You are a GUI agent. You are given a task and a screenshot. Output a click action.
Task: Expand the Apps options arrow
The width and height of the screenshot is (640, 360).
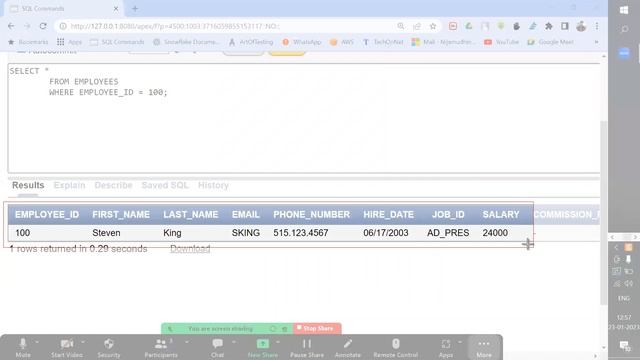tap(460, 342)
